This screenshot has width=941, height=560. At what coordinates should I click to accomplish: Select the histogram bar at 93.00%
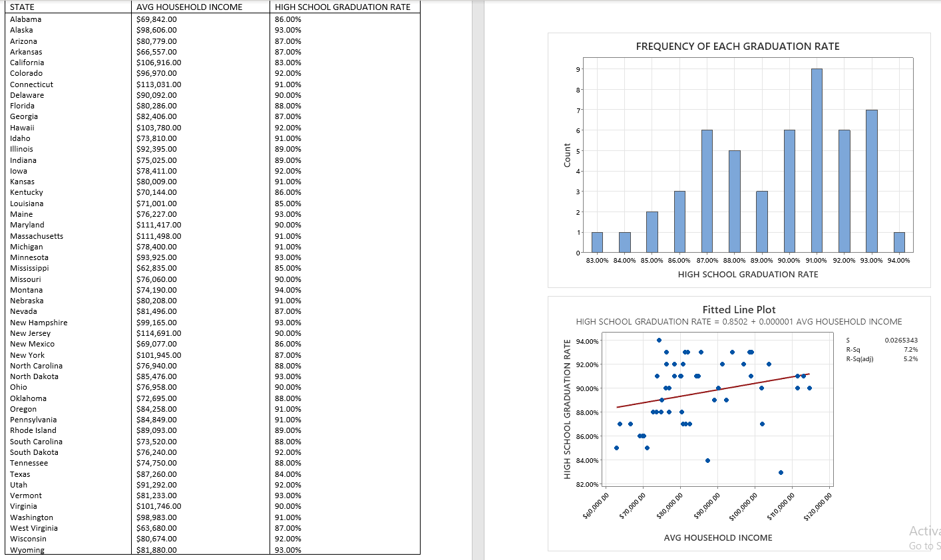tap(872, 181)
